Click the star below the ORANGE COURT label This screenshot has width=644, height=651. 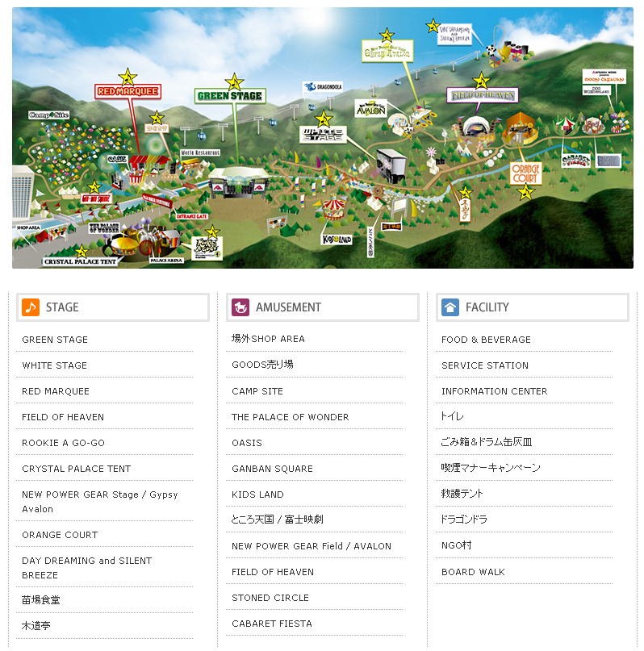[525, 192]
